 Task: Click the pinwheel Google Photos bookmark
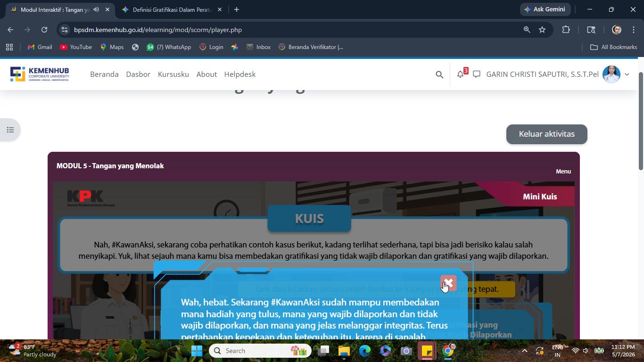tap(235, 47)
